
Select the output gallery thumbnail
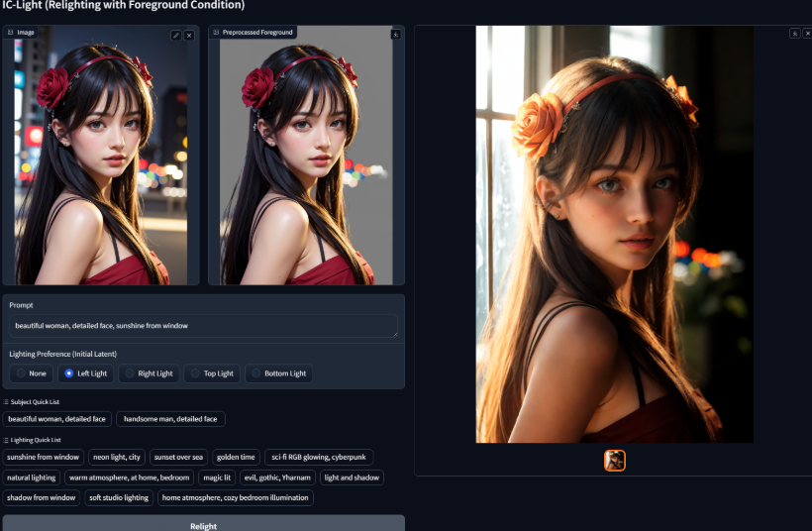[x=615, y=460]
